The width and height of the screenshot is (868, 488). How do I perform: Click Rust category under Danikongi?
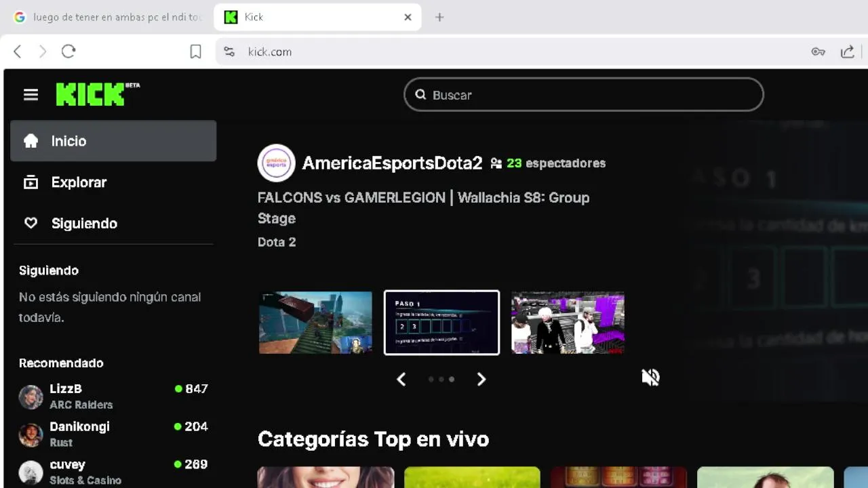point(61,443)
